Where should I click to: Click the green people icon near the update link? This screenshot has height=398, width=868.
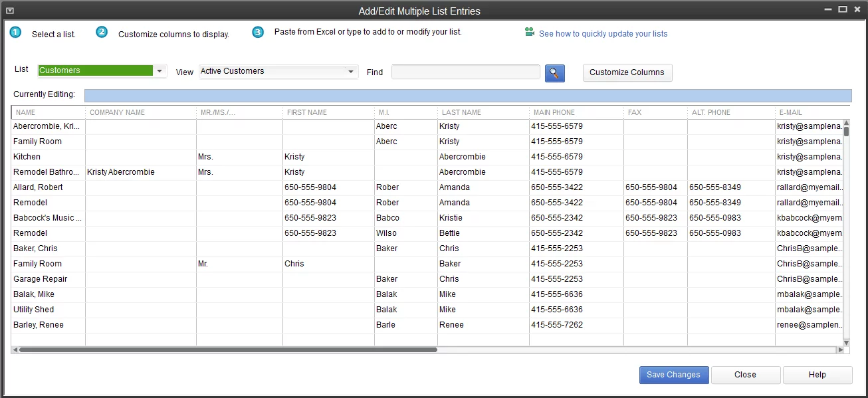pyautogui.click(x=528, y=31)
